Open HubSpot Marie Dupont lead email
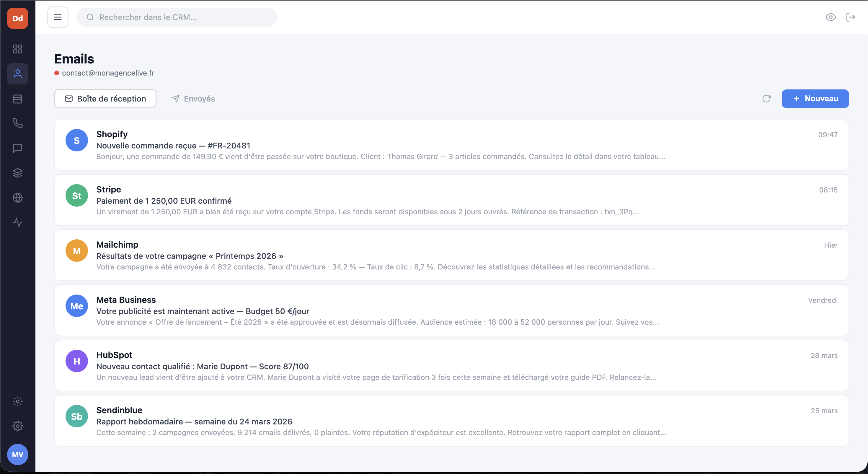This screenshot has height=474, width=868. pos(451,366)
